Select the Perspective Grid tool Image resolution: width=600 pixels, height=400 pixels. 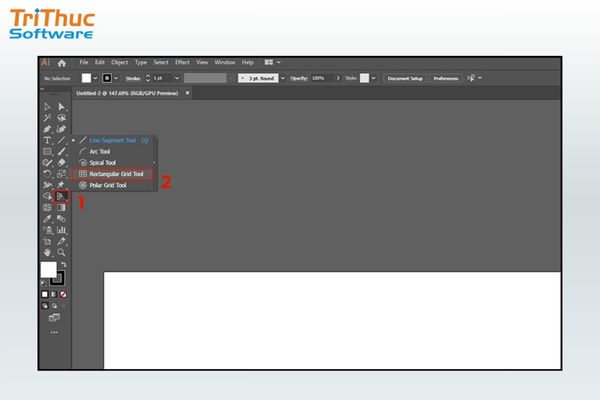[x=61, y=196]
